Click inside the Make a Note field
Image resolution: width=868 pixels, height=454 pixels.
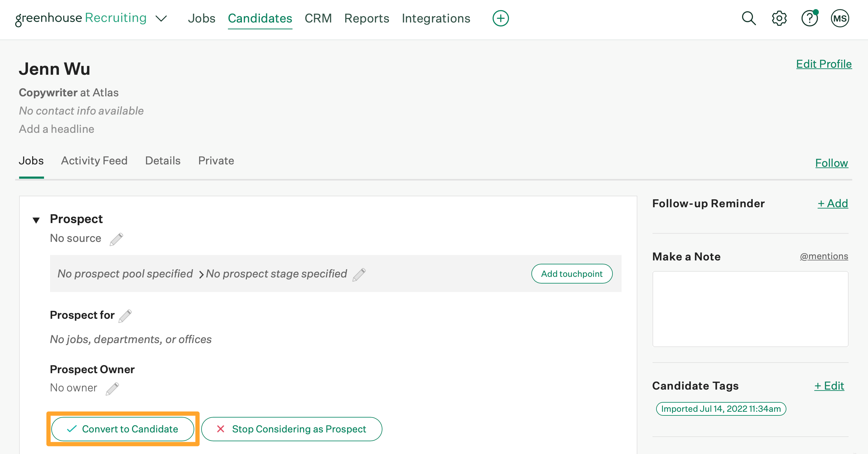(x=750, y=309)
